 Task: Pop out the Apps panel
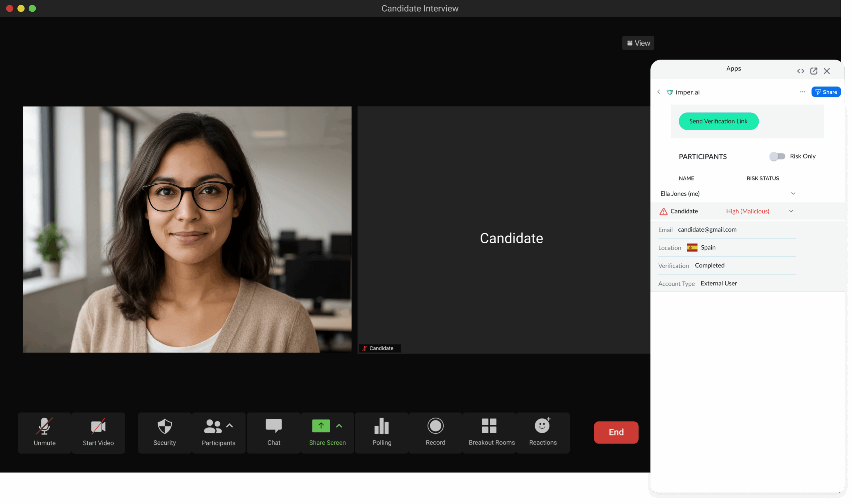point(814,71)
